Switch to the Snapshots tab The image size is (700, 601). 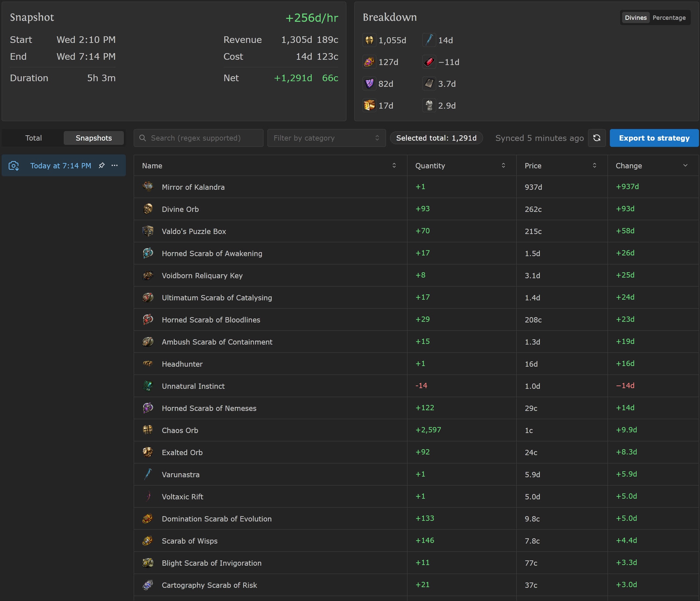pos(93,138)
